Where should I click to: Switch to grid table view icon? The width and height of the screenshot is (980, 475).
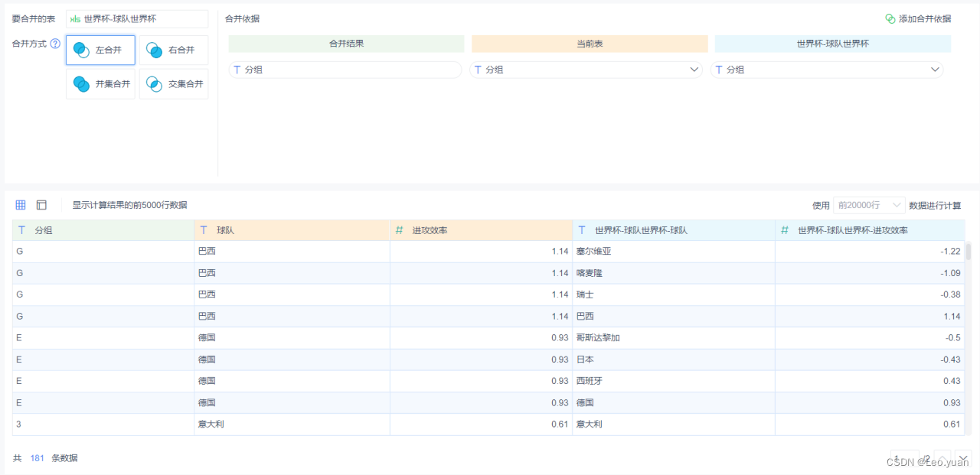[21, 205]
